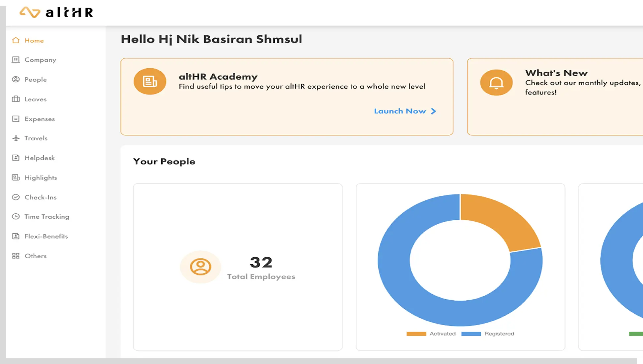Click the Home house icon in sidebar

click(16, 40)
